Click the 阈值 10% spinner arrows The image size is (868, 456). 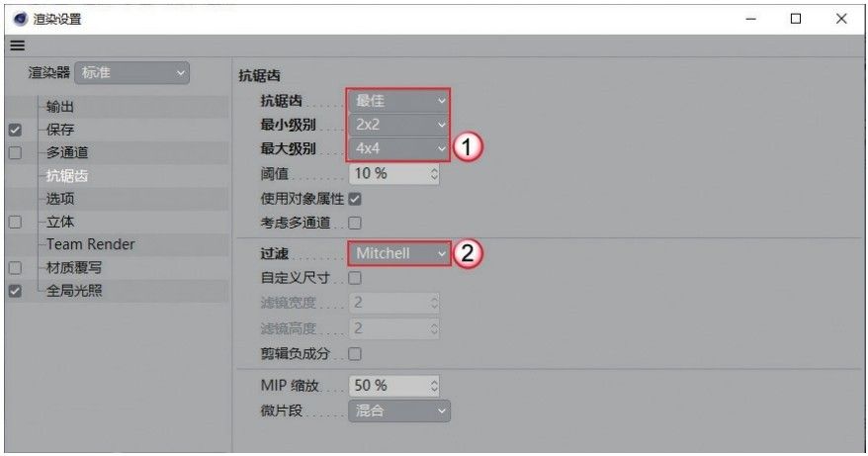(434, 173)
